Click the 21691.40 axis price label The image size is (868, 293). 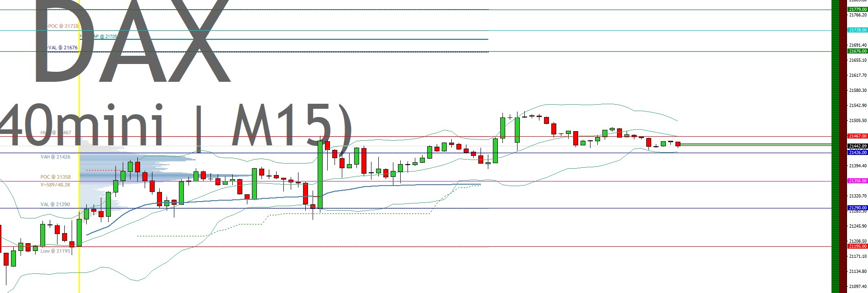click(x=858, y=45)
